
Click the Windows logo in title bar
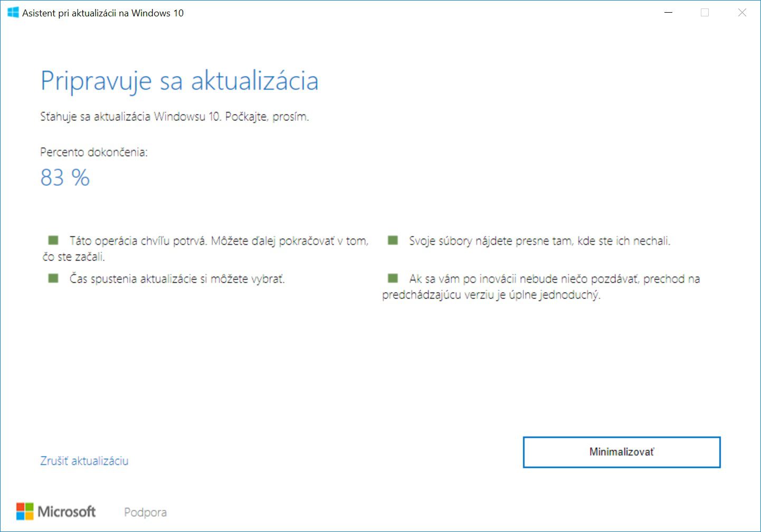pyautogui.click(x=13, y=13)
